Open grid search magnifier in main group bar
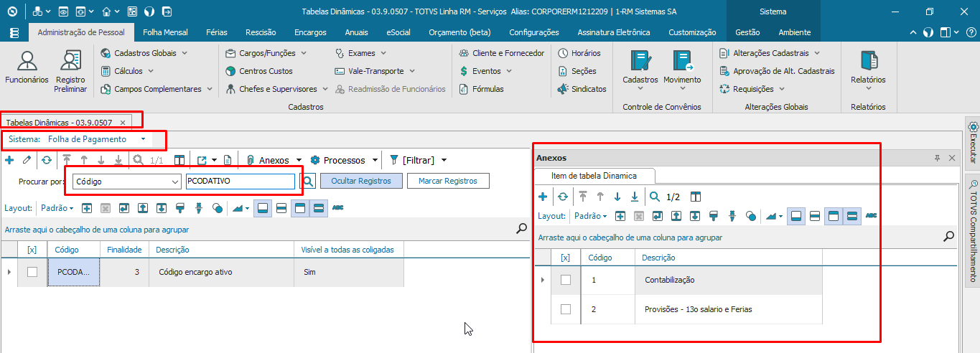 522,229
